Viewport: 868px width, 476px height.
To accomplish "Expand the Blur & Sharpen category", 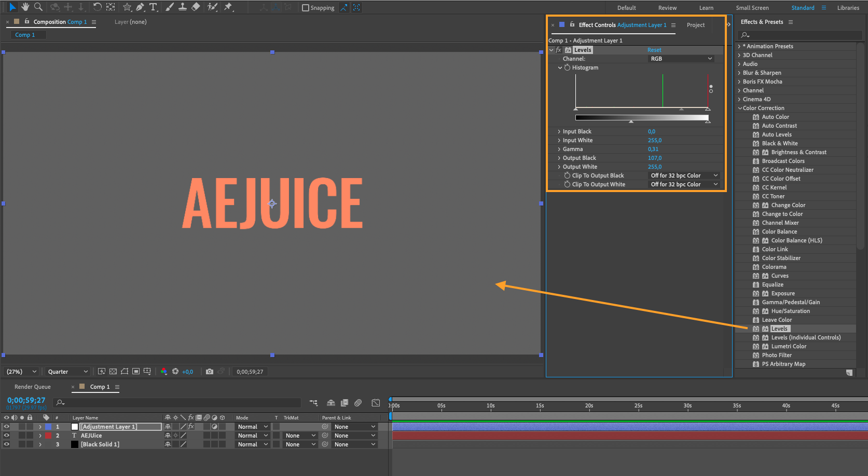I will point(739,73).
